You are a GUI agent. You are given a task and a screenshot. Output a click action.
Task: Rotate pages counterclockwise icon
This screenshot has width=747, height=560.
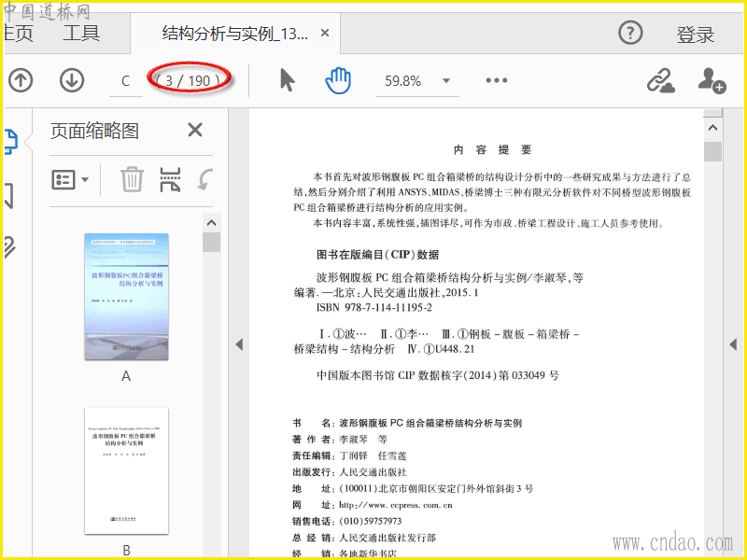pos(205,179)
